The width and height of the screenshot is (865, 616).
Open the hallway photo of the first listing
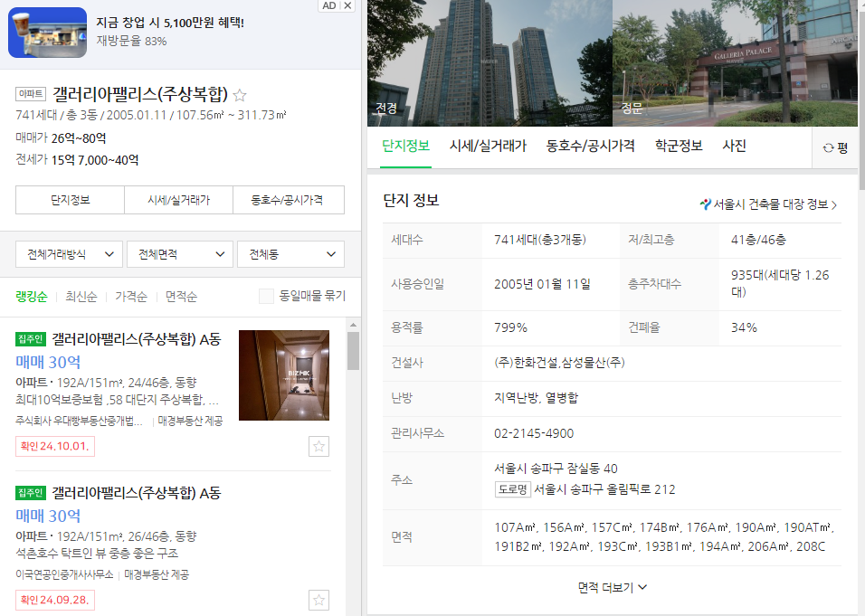coord(284,375)
